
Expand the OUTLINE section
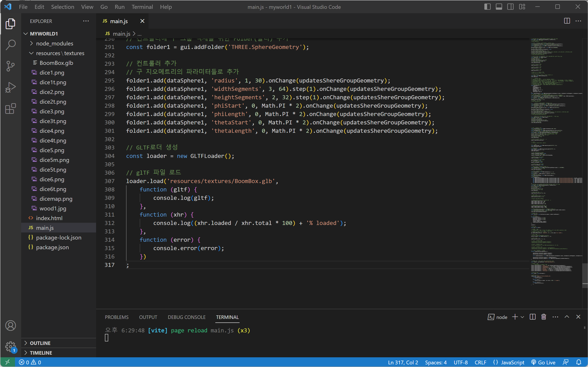point(40,343)
